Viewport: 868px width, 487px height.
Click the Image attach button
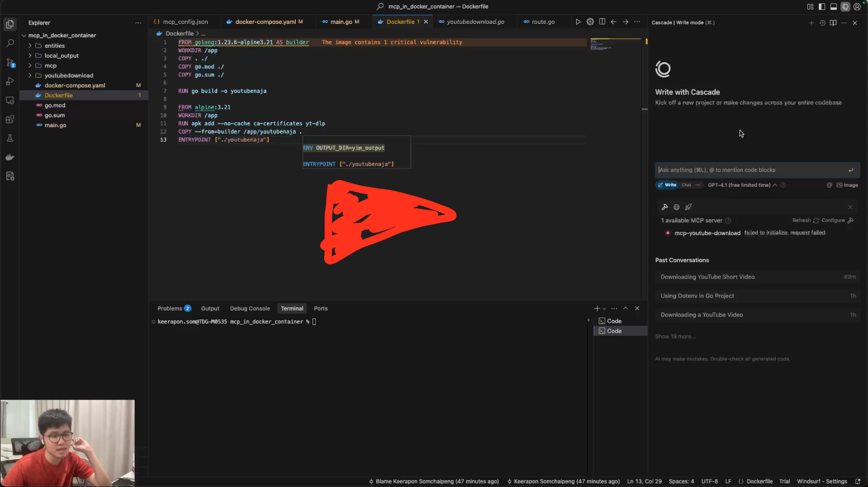pos(847,185)
